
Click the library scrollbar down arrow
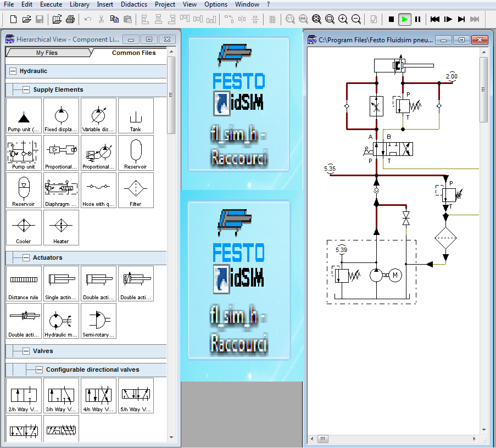[171, 438]
